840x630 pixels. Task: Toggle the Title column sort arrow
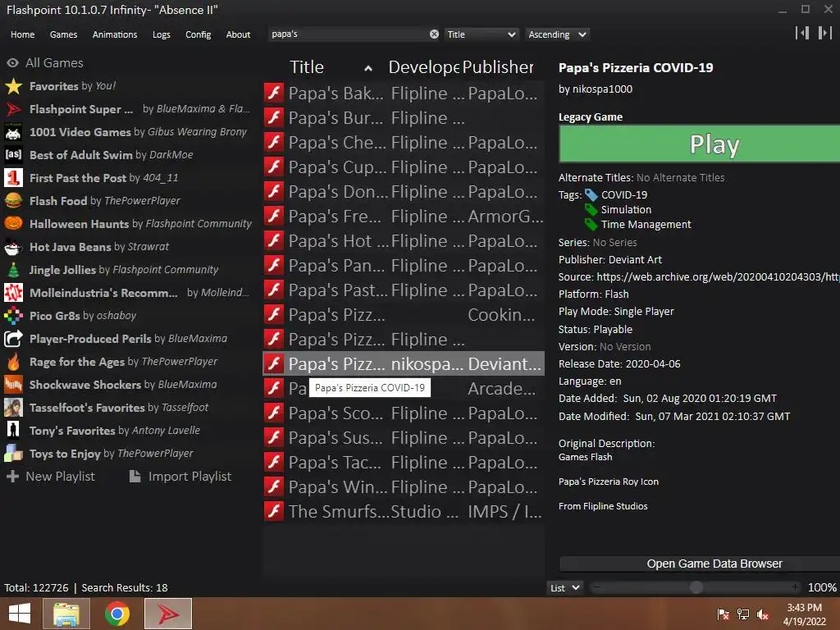pos(368,68)
